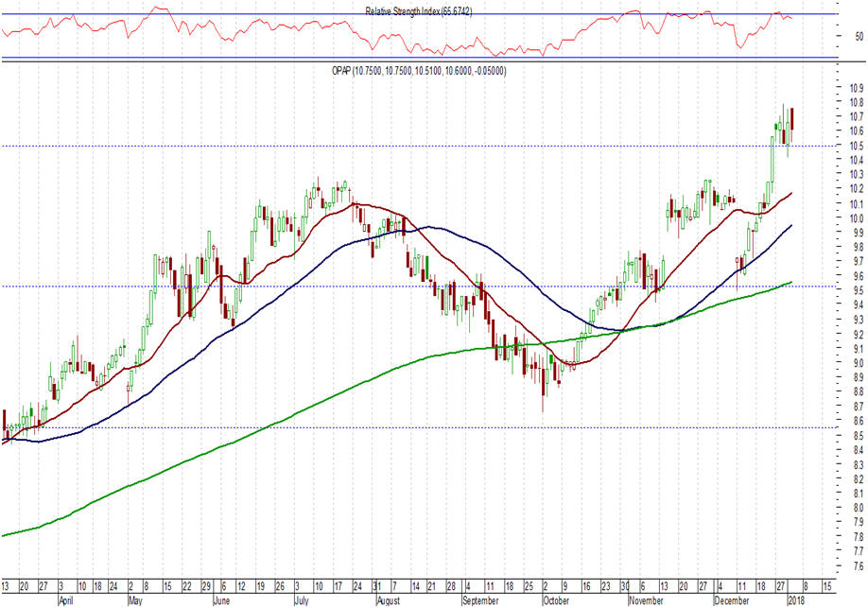Select the May month label
This screenshot has width=868, height=608.
click(135, 601)
